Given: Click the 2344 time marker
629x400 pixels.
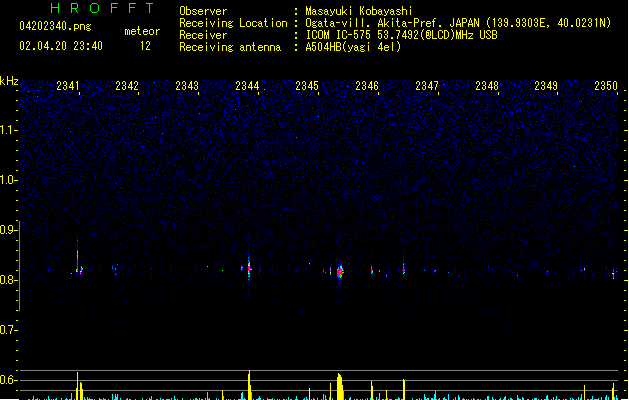Looking at the screenshot, I should click(x=247, y=86).
